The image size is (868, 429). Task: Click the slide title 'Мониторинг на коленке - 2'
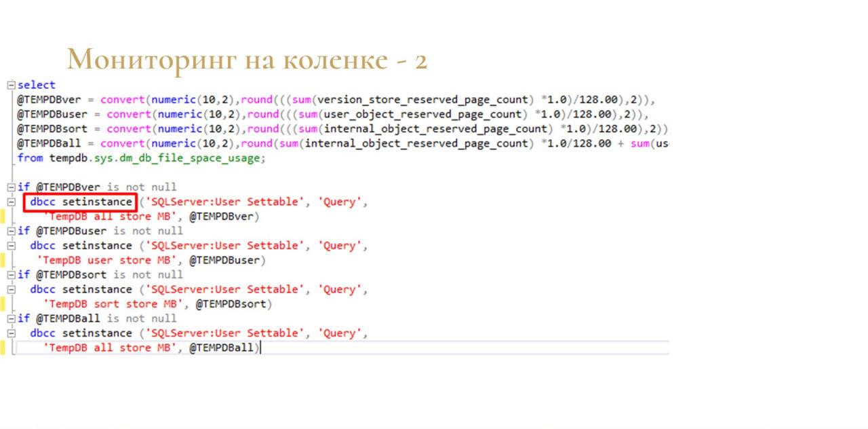[247, 60]
